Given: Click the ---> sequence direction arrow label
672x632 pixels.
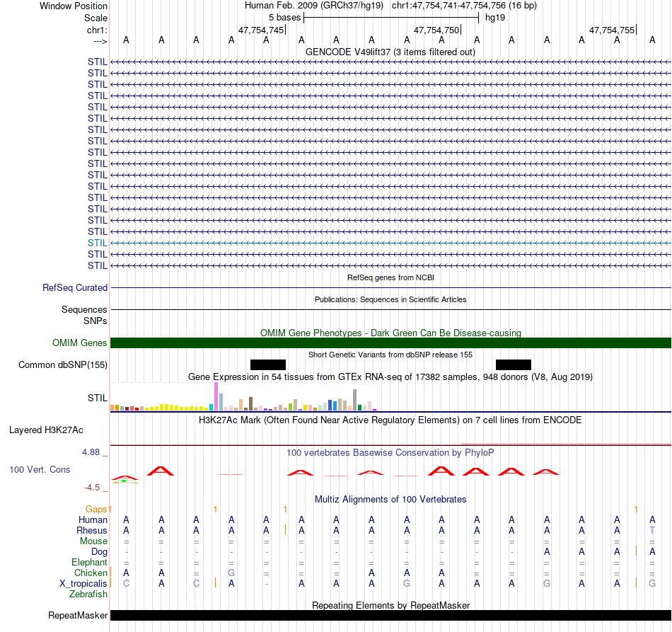Looking at the screenshot, I should click(100, 41).
